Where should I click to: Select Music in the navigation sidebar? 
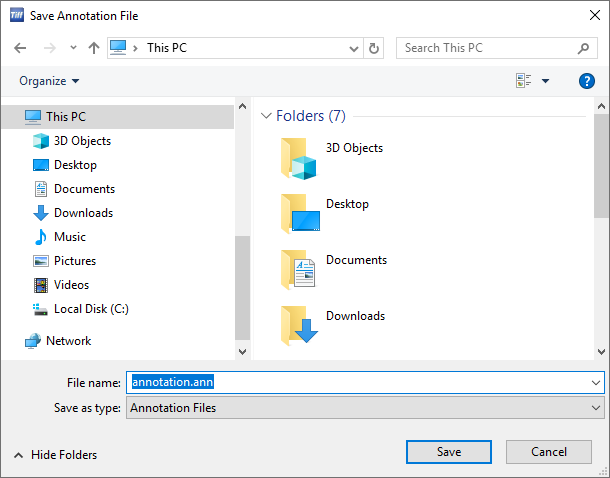(x=69, y=237)
